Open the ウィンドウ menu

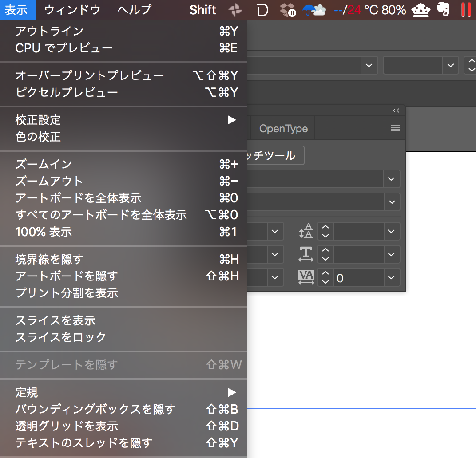point(72,10)
